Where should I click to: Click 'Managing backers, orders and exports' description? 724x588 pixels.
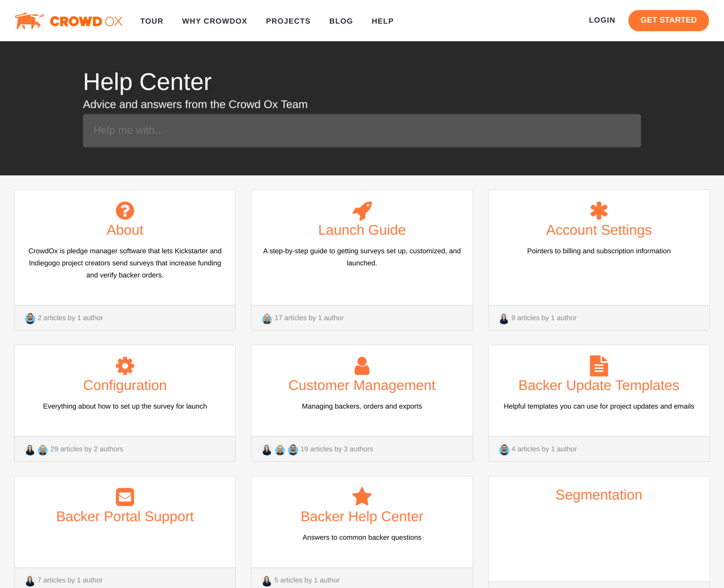point(362,407)
